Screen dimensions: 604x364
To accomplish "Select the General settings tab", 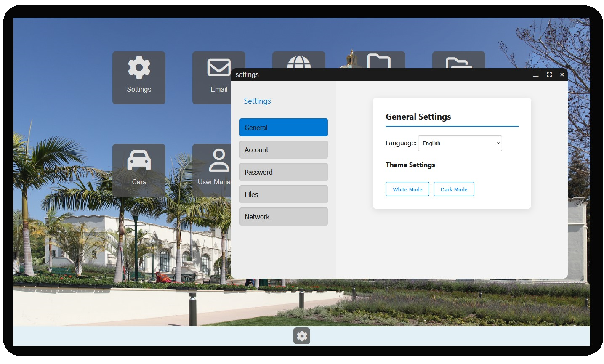I will [x=284, y=128].
